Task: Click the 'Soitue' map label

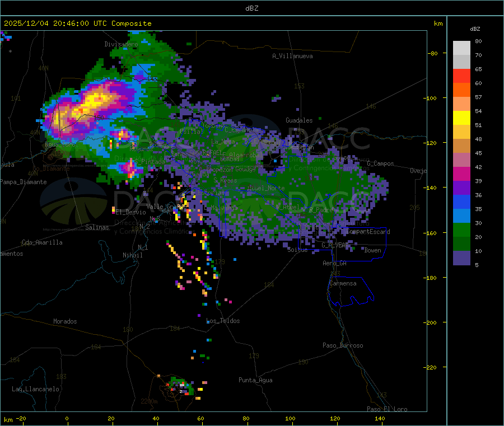Action: click(297, 250)
